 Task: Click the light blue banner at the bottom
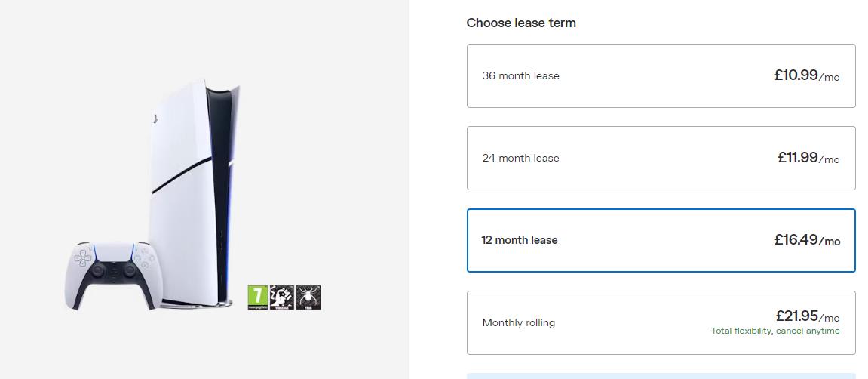coord(661,375)
